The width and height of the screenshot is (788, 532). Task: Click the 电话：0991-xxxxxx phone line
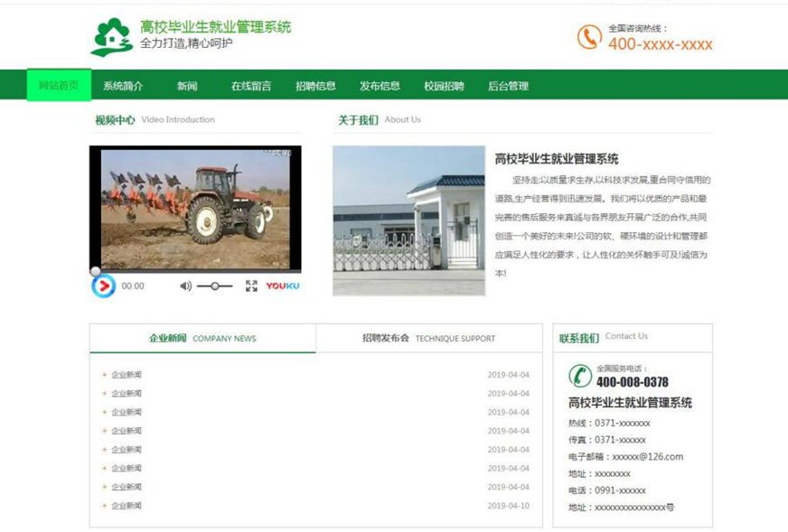coord(607,490)
